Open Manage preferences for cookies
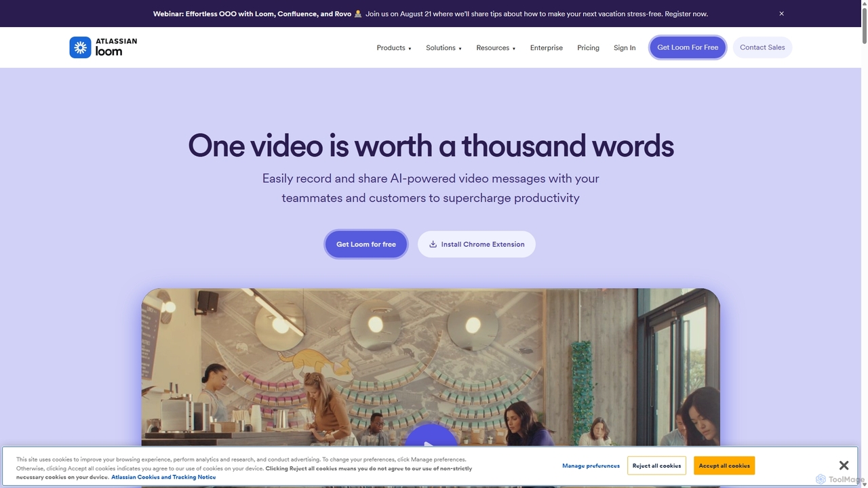 coord(591,466)
